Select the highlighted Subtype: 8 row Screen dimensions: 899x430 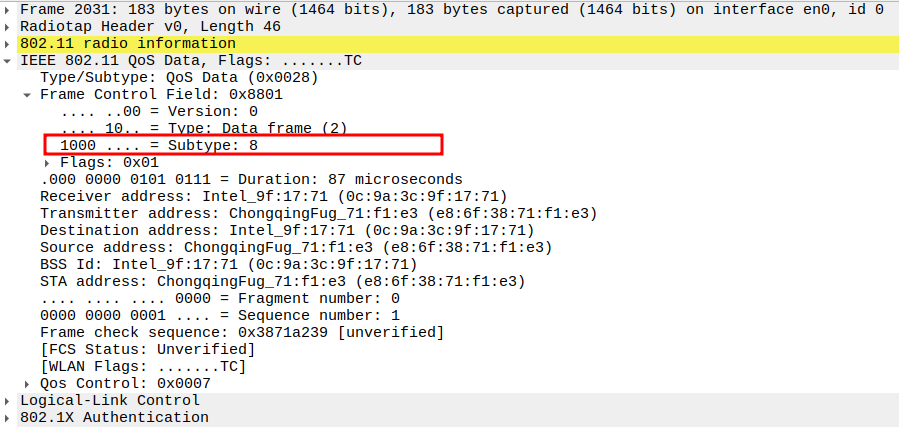pyautogui.click(x=159, y=145)
